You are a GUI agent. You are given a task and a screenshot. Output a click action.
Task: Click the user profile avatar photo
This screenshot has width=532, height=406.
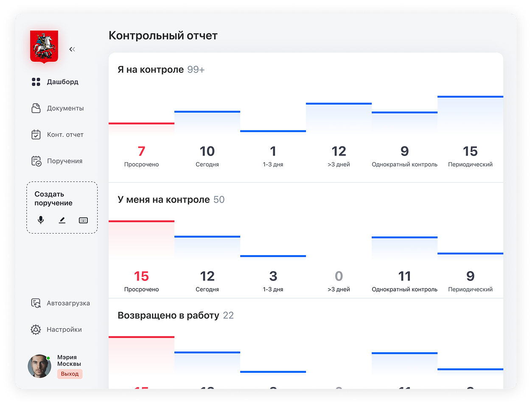pos(39,366)
